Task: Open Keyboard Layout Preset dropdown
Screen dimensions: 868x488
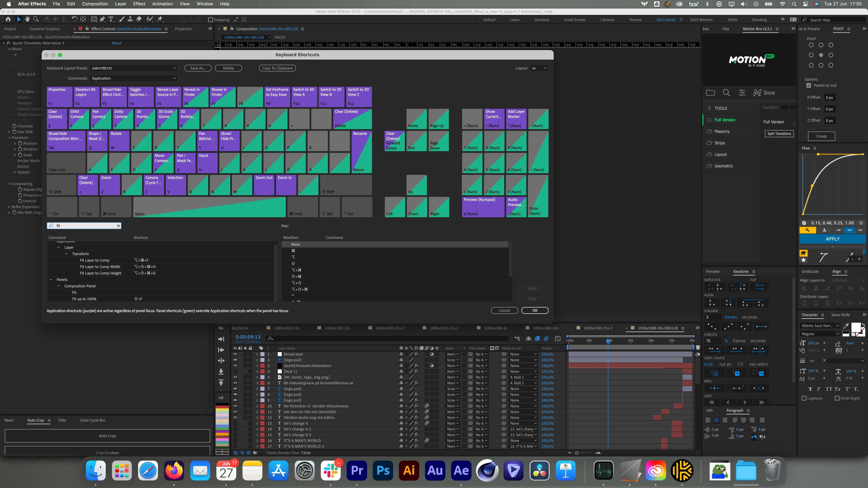Action: coord(133,68)
